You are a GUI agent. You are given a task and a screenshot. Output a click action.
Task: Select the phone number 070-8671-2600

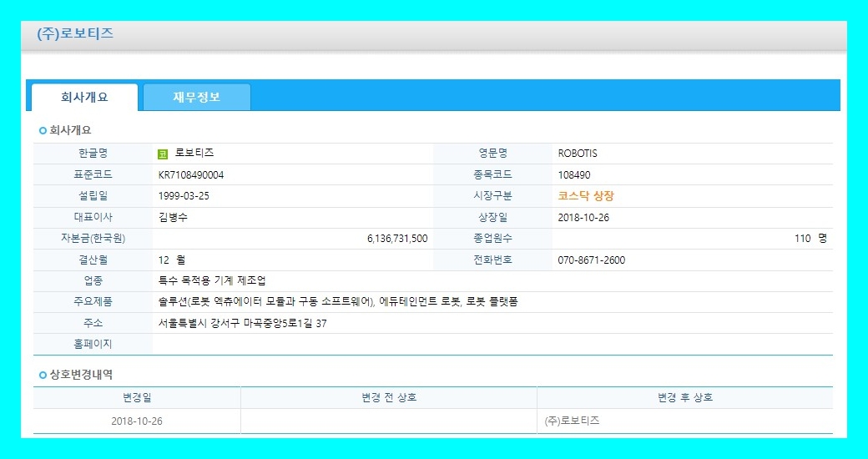coord(592,260)
